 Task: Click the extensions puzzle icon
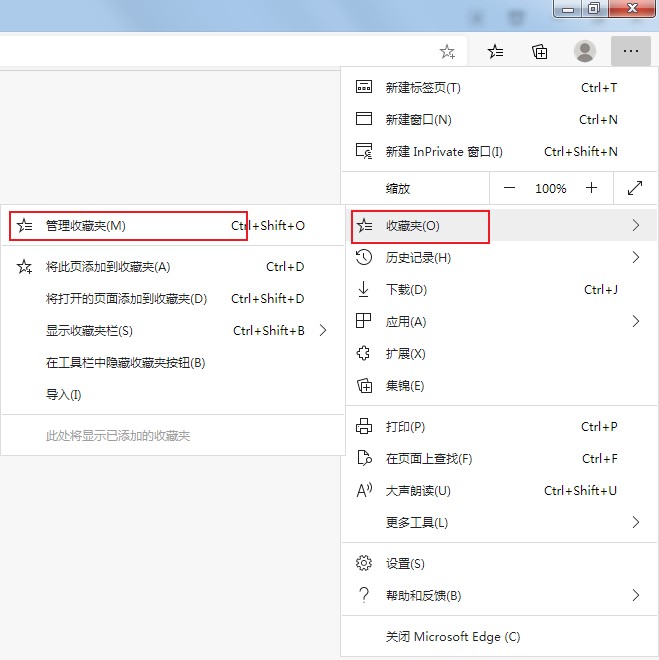tap(364, 353)
